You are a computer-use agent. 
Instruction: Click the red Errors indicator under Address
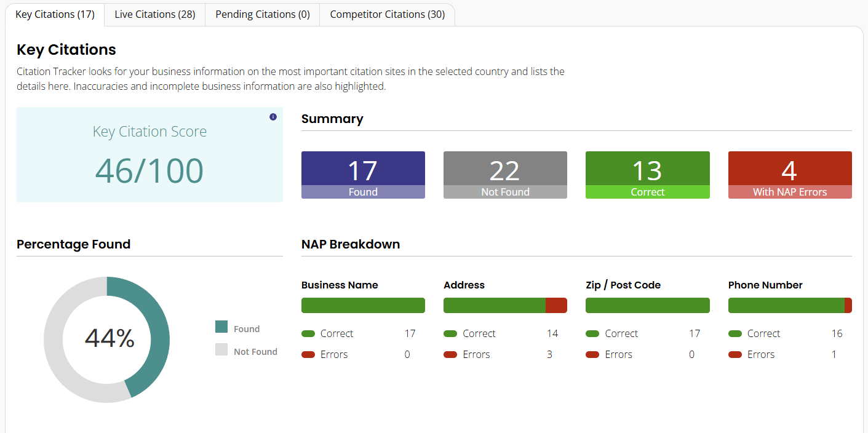[x=450, y=354]
